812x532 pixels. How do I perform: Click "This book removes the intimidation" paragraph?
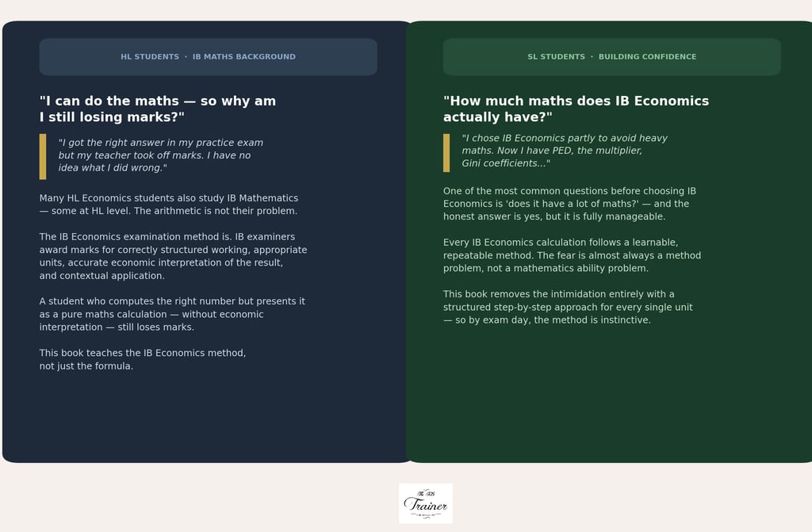click(566, 307)
